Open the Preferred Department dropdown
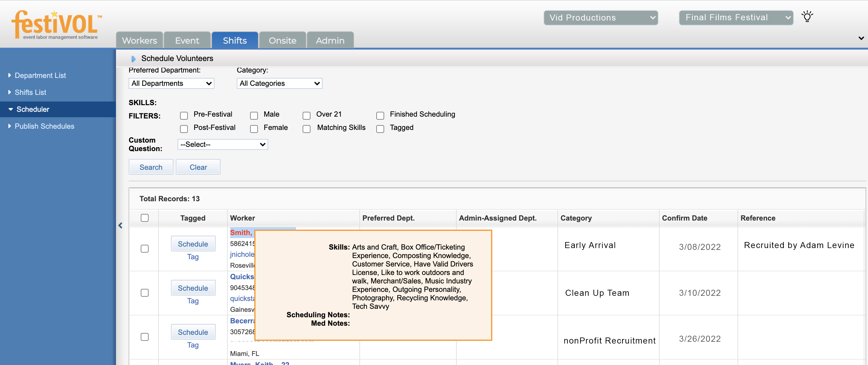 (x=171, y=83)
